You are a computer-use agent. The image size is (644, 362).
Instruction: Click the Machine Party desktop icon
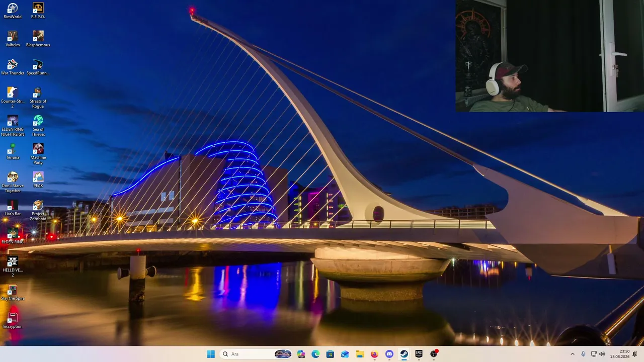point(38,154)
